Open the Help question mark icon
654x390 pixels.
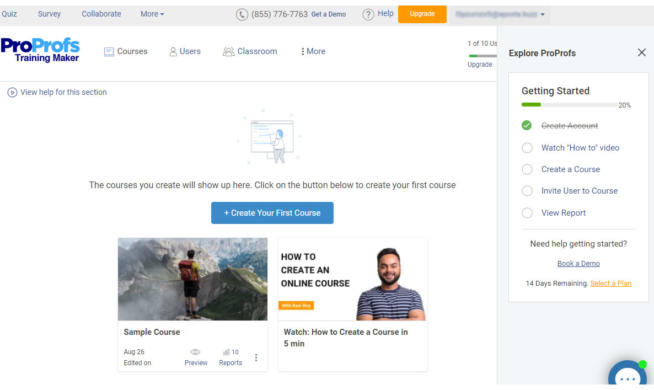click(x=368, y=15)
